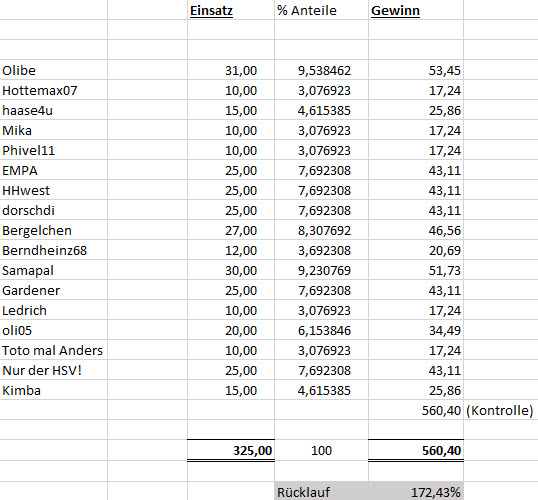Click the % Anteile header cell
The image size is (538, 500).
[321, 10]
